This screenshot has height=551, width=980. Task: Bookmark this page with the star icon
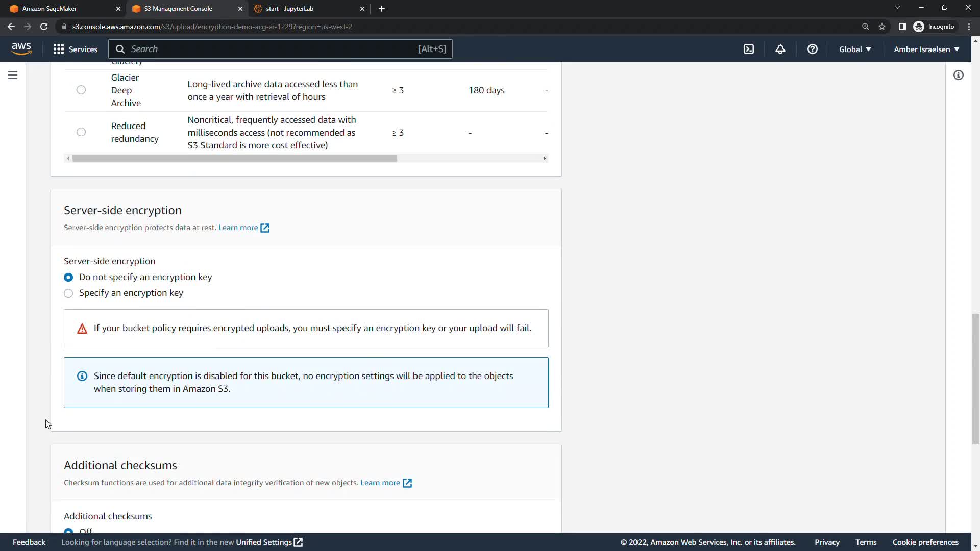pos(881,27)
